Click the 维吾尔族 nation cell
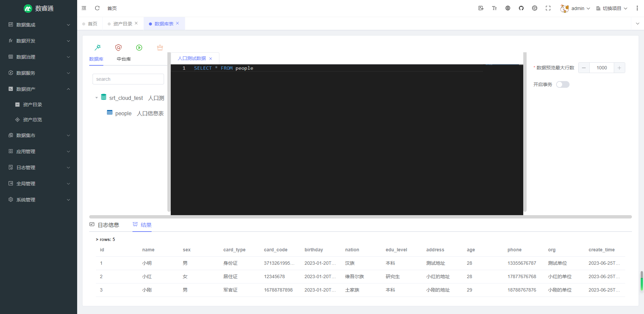644x314 pixels. click(355, 276)
